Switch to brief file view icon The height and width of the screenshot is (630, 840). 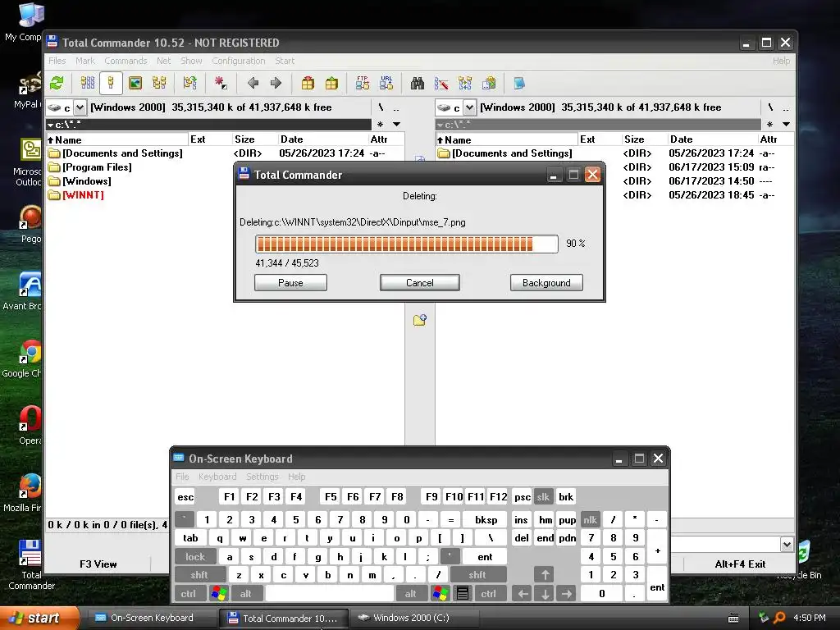pyautogui.click(x=88, y=83)
